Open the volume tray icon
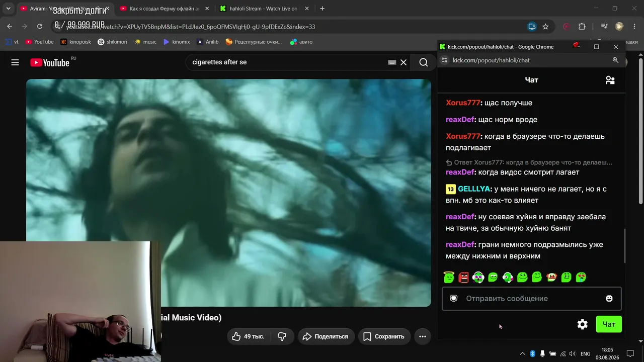 tap(573, 353)
